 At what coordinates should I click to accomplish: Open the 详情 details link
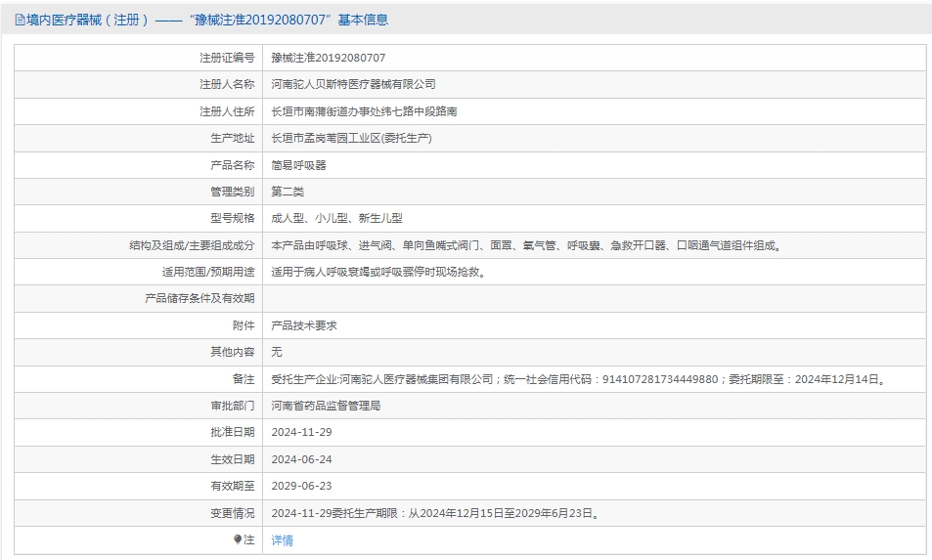[282, 540]
